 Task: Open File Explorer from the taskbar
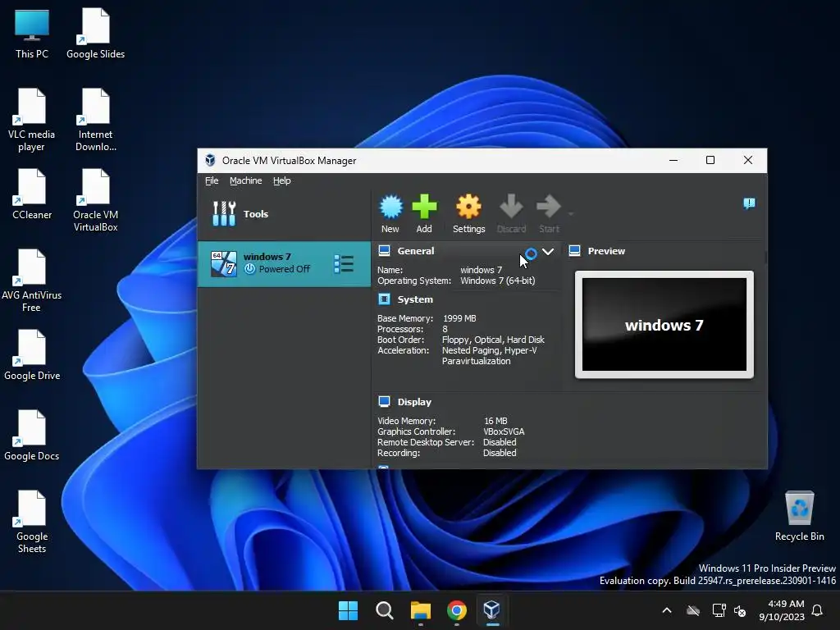coord(421,610)
